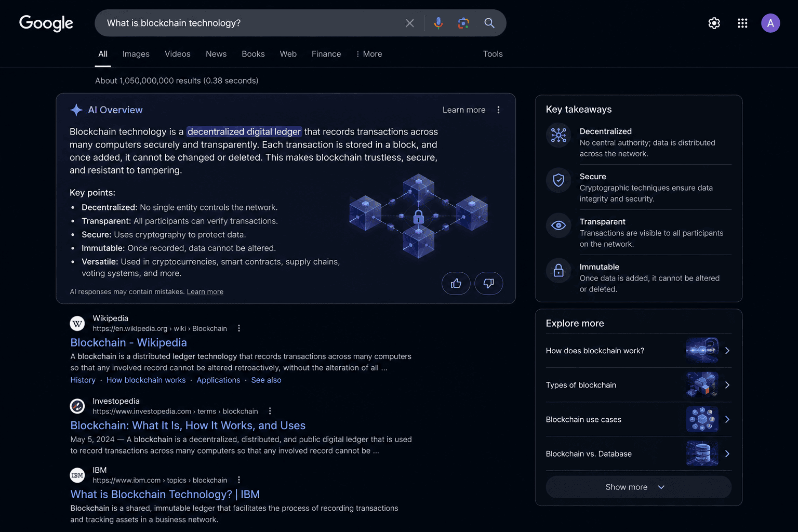Open 'What is Blockchain Technology? | IBM' result
The width and height of the screenshot is (798, 532).
(x=165, y=494)
